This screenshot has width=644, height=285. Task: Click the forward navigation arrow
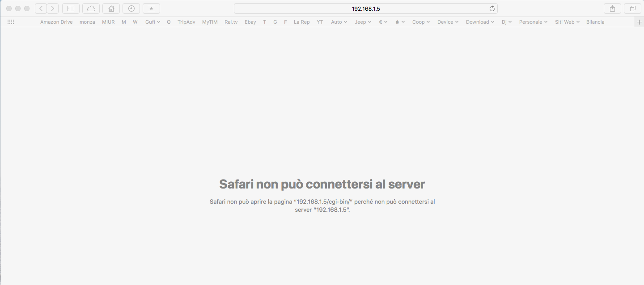coord(53,8)
